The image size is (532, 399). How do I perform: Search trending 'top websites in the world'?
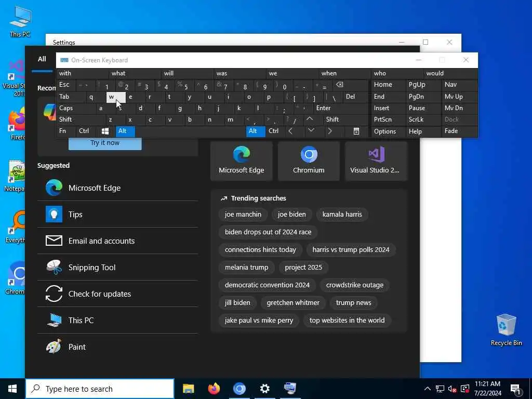tap(347, 320)
